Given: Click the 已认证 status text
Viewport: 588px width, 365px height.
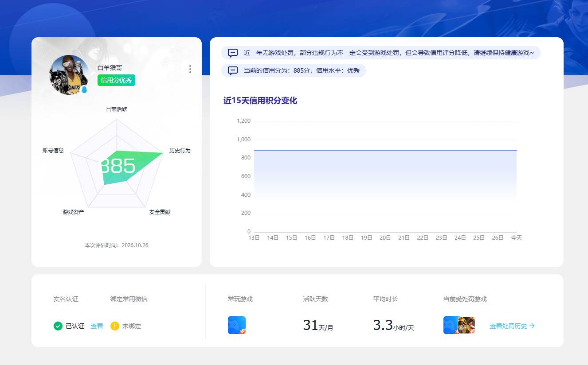Looking at the screenshot, I should click(x=75, y=326).
